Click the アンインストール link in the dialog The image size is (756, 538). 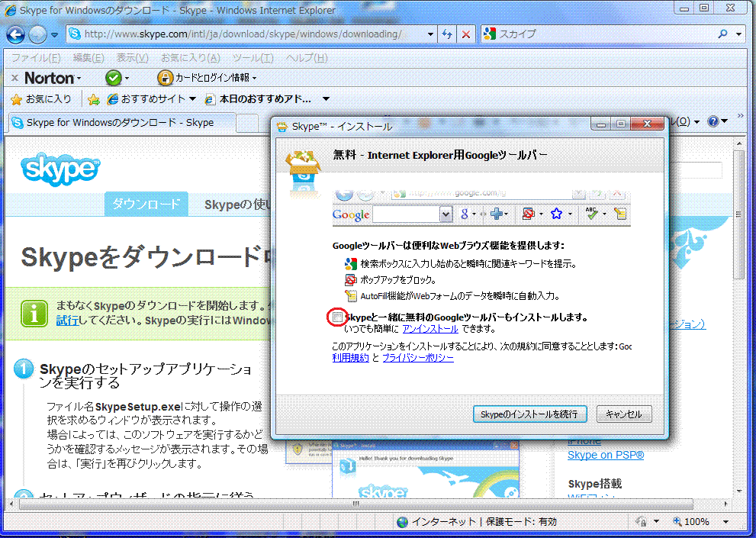click(x=430, y=329)
